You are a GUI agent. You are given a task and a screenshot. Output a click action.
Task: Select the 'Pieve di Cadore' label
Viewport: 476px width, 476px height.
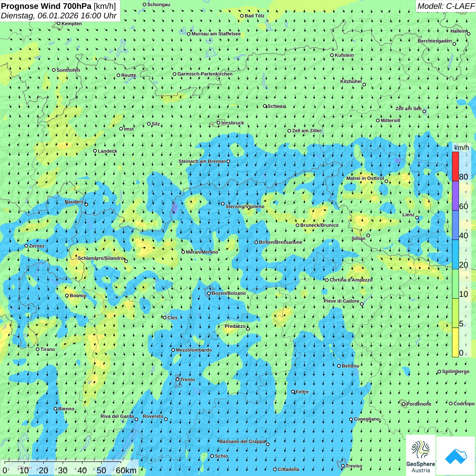[x=341, y=301]
